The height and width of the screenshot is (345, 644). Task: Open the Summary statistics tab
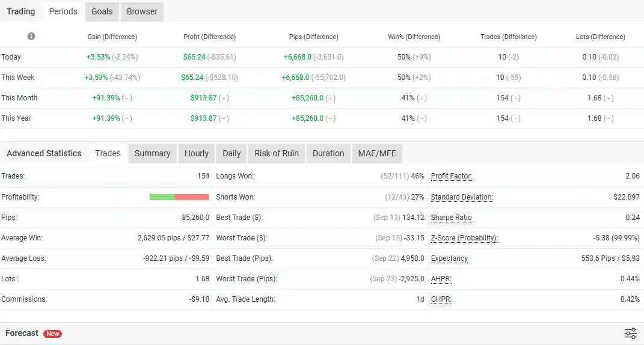[152, 153]
